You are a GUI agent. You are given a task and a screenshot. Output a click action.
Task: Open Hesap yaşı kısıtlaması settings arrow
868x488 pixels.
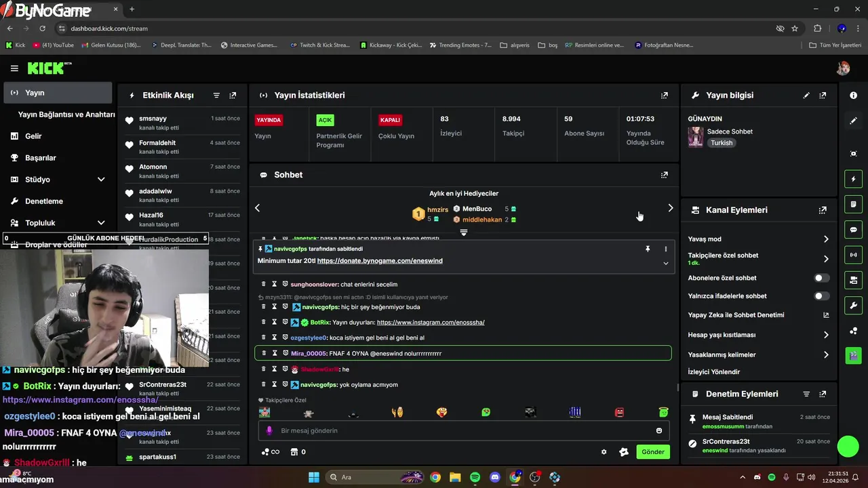tap(826, 335)
